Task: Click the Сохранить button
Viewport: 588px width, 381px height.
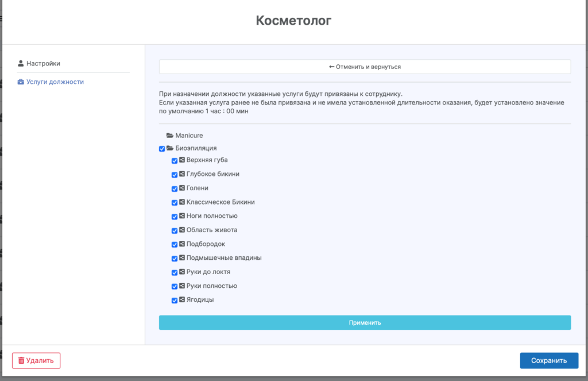Action: click(x=549, y=361)
